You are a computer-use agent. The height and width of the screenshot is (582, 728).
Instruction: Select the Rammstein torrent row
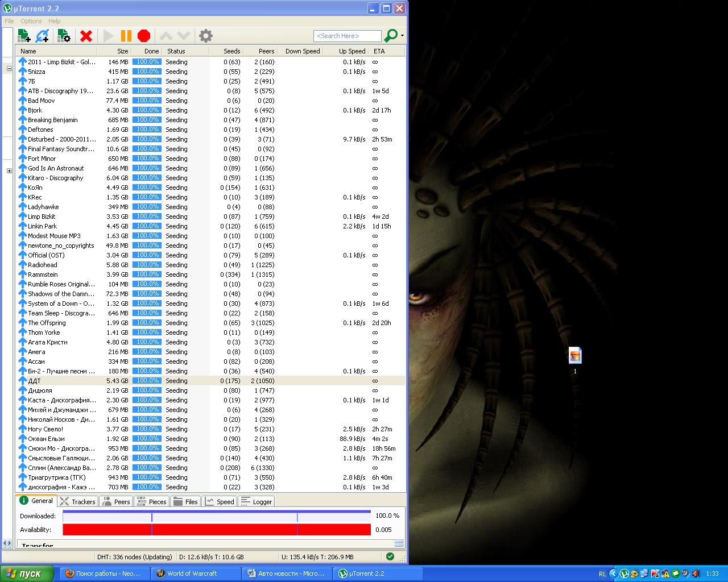211,275
